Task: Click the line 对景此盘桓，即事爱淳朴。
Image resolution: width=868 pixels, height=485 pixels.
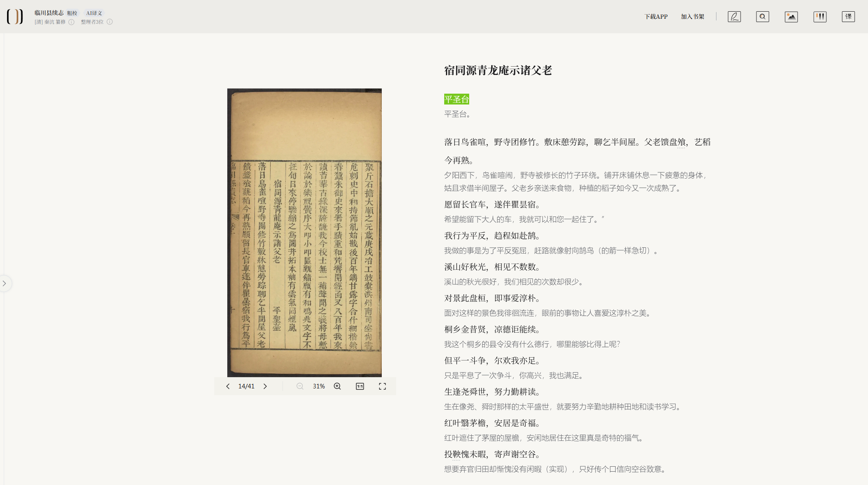Action: 494,298
